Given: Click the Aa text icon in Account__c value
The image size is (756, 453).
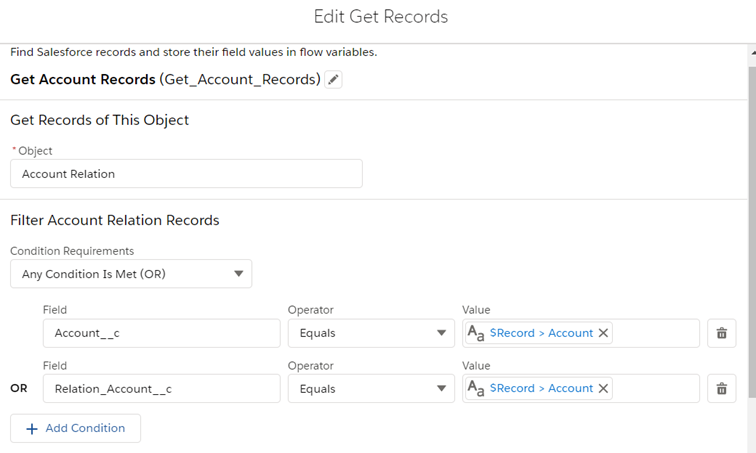Looking at the screenshot, I should pos(476,333).
